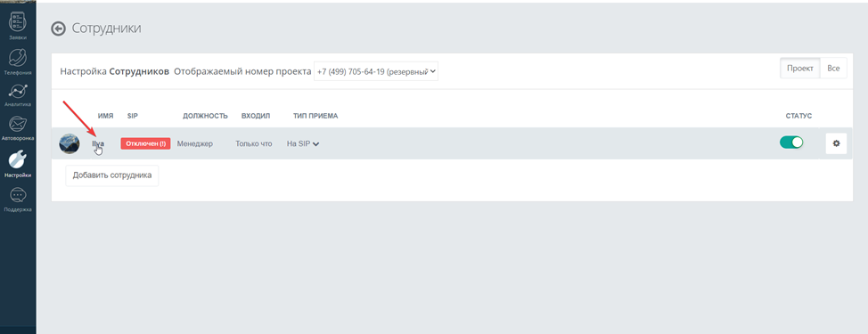Open the Настройки sidebar section
This screenshot has height=334, width=868.
pyautogui.click(x=18, y=164)
